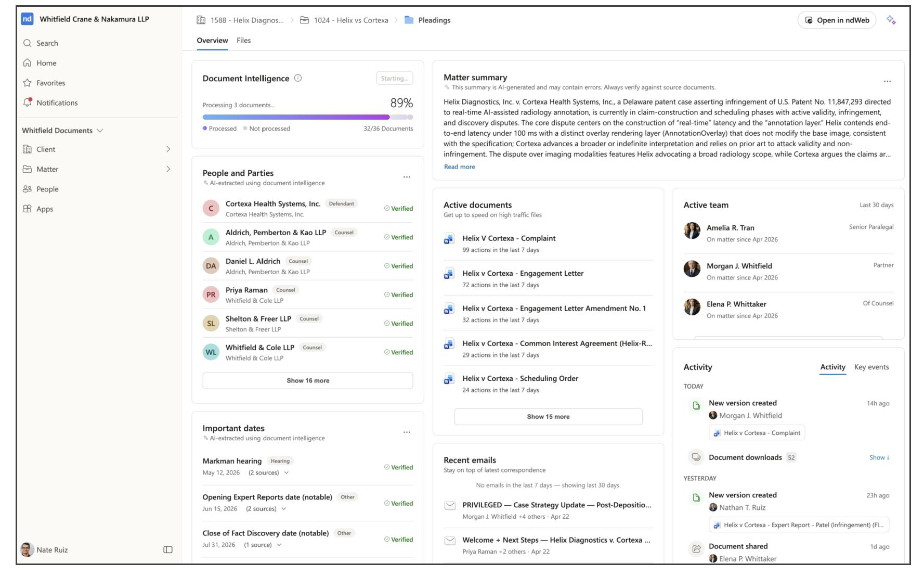Select Activity view toggle
The height and width of the screenshot is (576, 924).
[832, 367]
